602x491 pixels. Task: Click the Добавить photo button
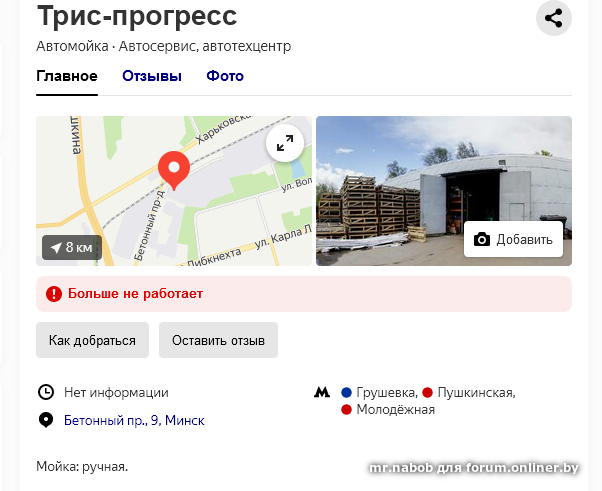point(513,239)
